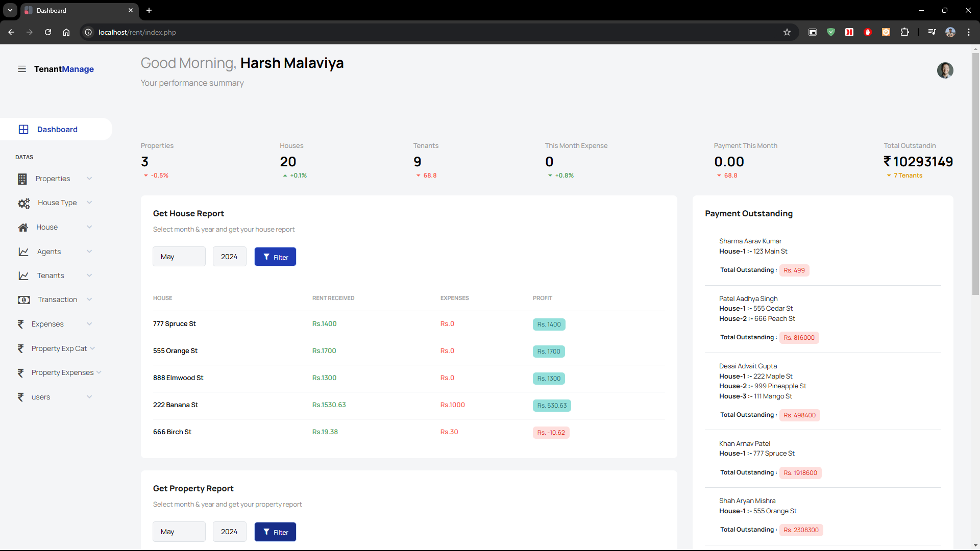Click the Dashboard grid icon in sidebar

(x=23, y=130)
